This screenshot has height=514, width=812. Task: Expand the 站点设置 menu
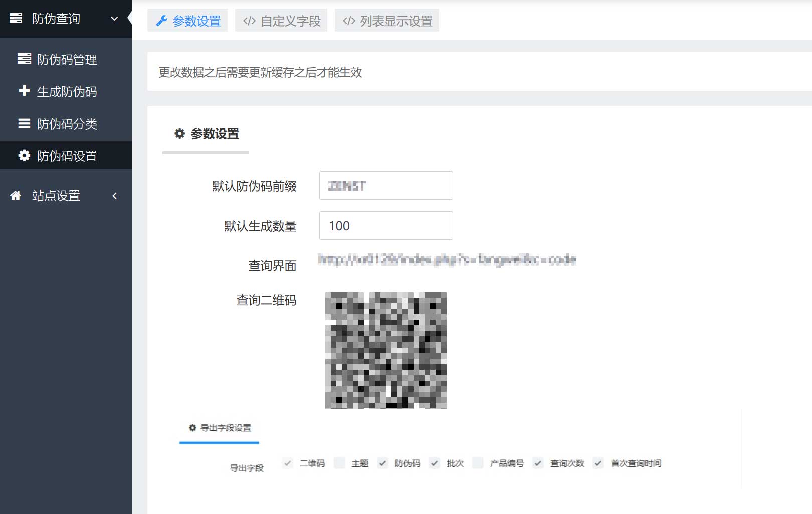pos(66,195)
